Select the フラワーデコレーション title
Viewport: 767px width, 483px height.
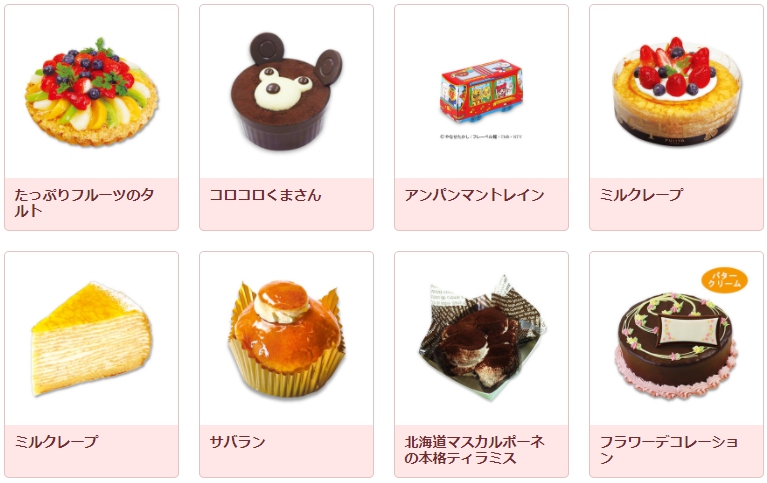pyautogui.click(x=669, y=450)
